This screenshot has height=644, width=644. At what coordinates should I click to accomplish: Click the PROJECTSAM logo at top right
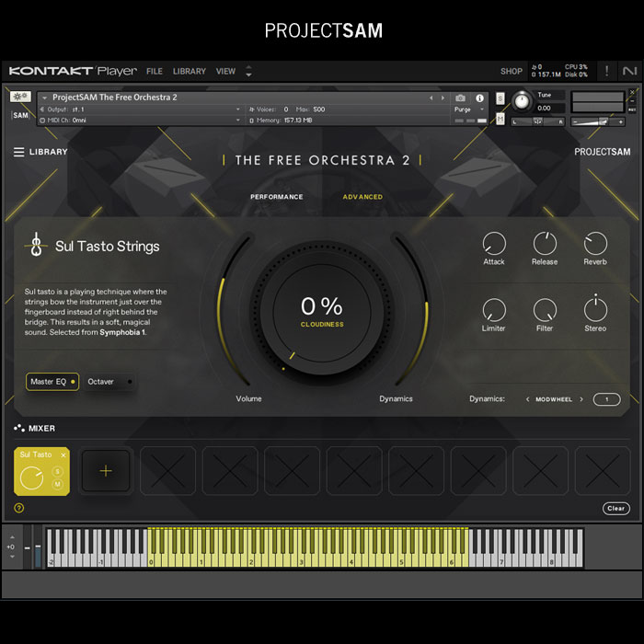click(602, 152)
